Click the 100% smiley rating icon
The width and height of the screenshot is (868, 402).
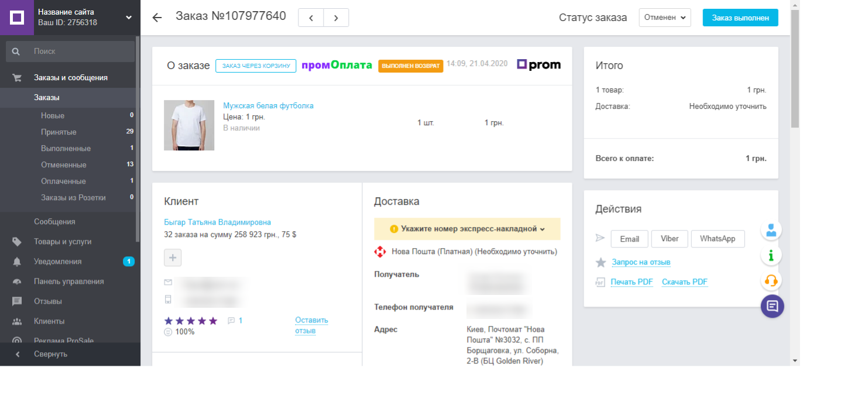(169, 332)
